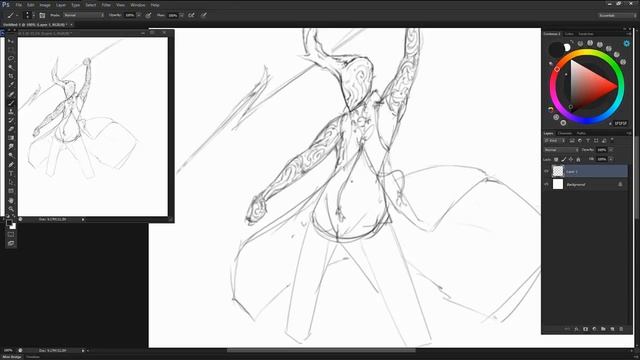Click the foreground color swatch in toolbox
Image resolution: width=640 pixels, height=360 pixels.
pos(9,223)
